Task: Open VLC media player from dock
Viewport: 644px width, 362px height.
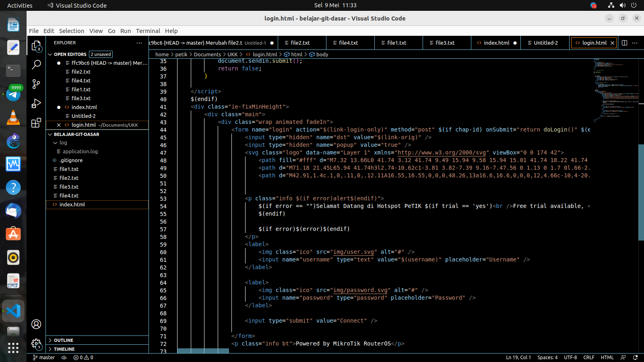Action: (13, 117)
